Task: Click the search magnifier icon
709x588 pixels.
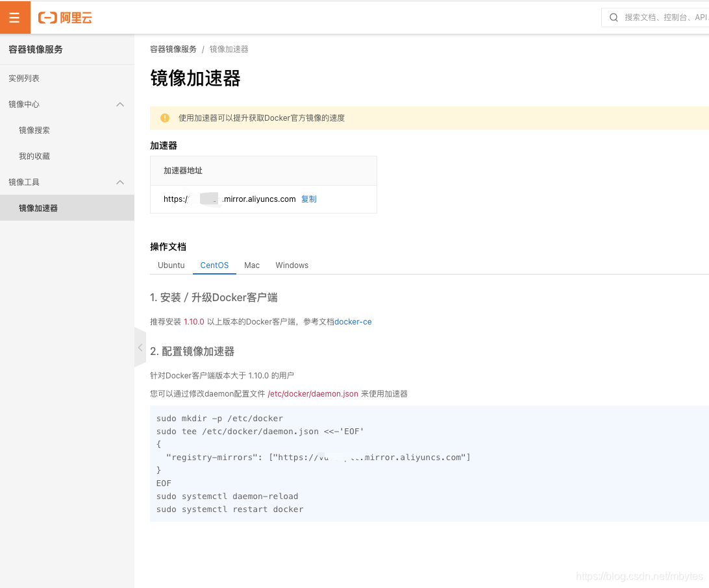Action: coord(613,18)
